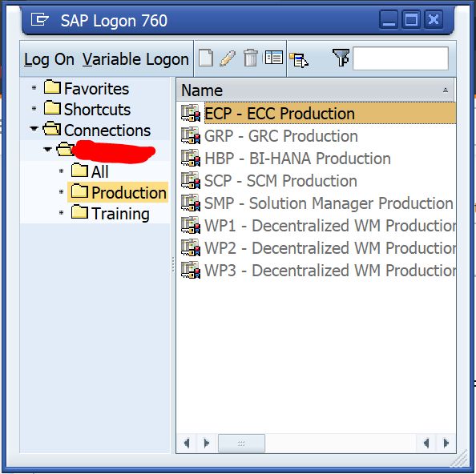Image resolution: width=476 pixels, height=474 pixels.
Task: Close the SAP Logon 760 window
Action: click(x=434, y=20)
